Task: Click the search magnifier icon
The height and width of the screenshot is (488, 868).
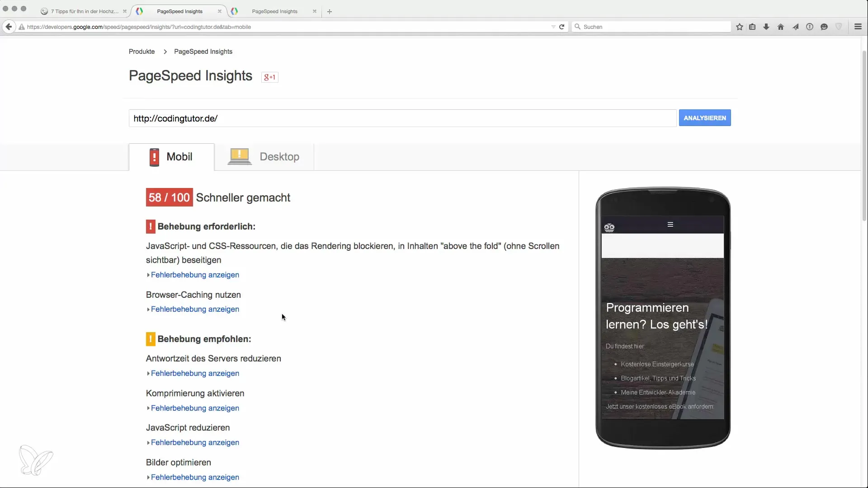Action: click(577, 27)
